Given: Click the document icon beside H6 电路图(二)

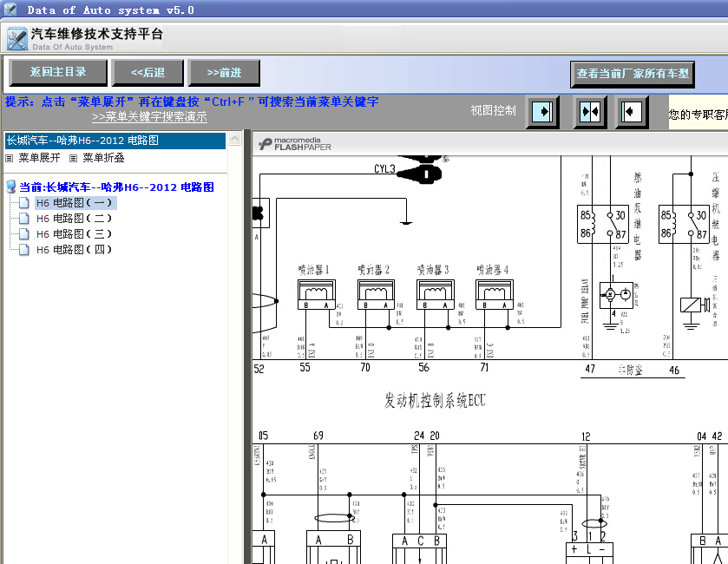Looking at the screenshot, I should tap(24, 218).
